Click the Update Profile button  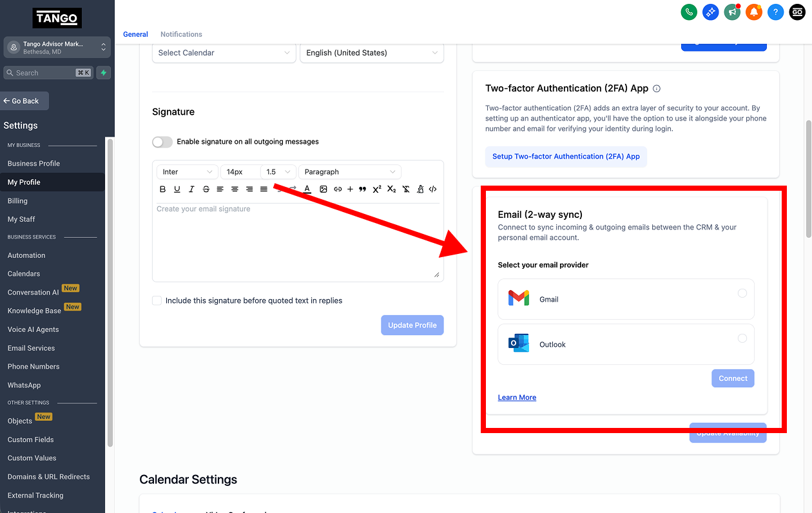[412, 325]
